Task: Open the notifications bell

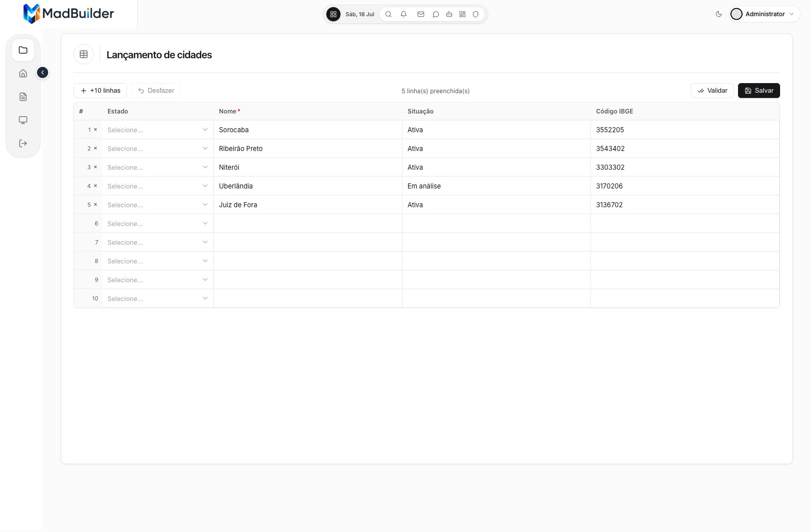Action: coord(403,14)
